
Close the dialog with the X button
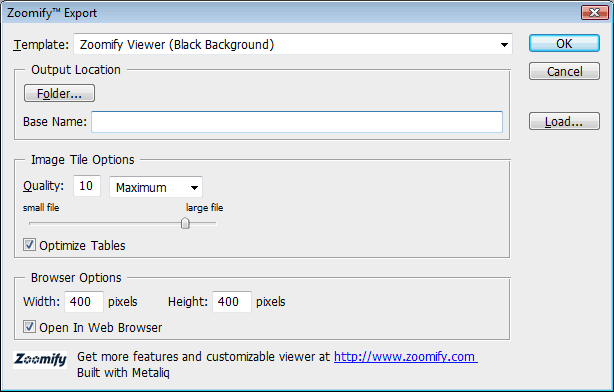pyautogui.click(x=594, y=13)
